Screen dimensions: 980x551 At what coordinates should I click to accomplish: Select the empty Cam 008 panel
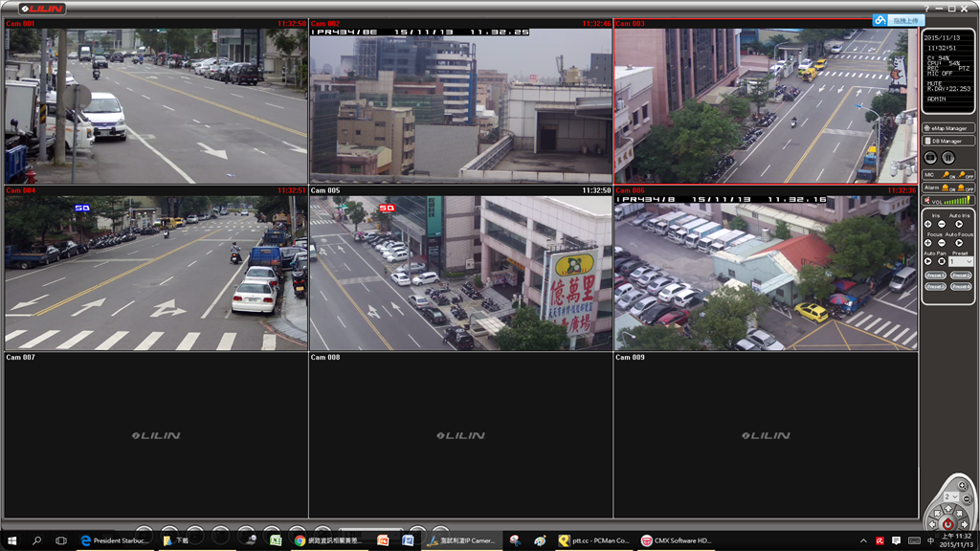[460, 435]
